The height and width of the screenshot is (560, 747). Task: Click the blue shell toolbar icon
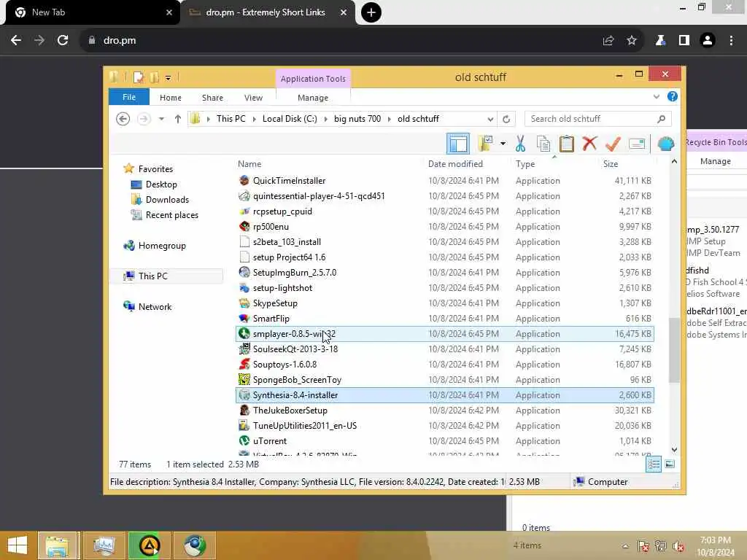point(665,144)
